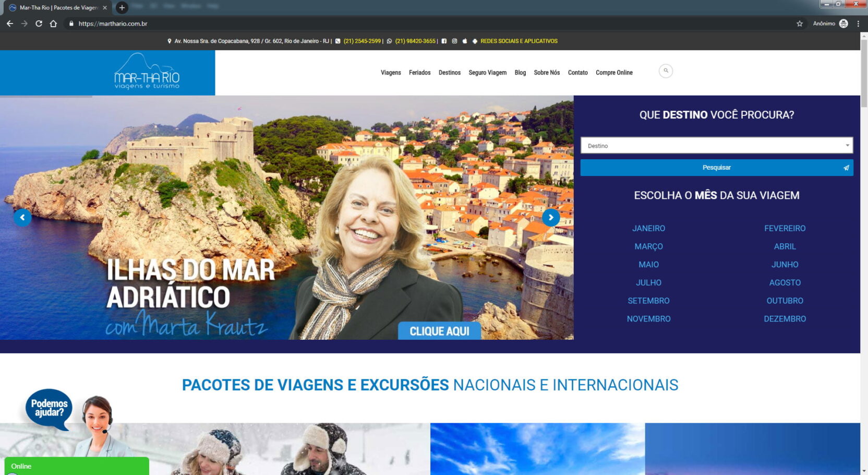The height and width of the screenshot is (475, 868).
Task: Open the Facebook icon in top bar
Action: coord(444,41)
